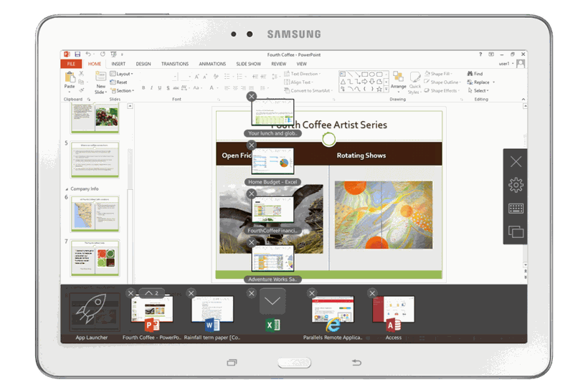Viewport: 588px width, 392px height.
Task: Close the 'Your lunch and glob..' window
Action: pyautogui.click(x=252, y=96)
